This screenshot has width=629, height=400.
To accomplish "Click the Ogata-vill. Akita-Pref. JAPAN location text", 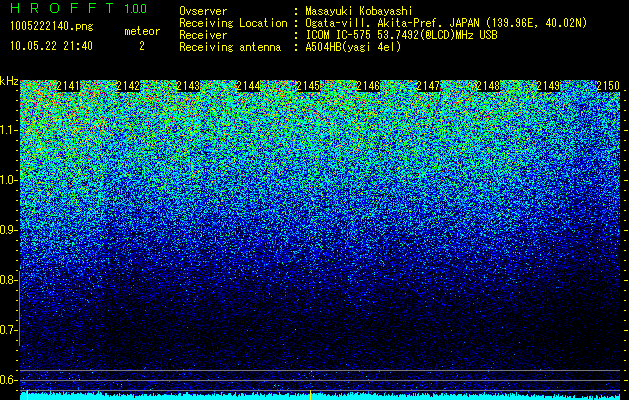I will 446,23.
